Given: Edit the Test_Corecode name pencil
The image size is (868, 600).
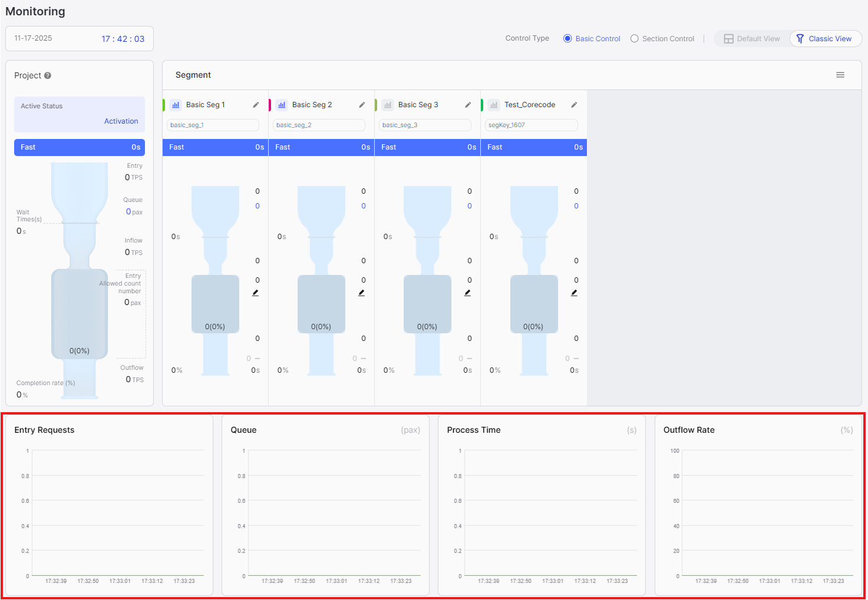Looking at the screenshot, I should coord(574,105).
